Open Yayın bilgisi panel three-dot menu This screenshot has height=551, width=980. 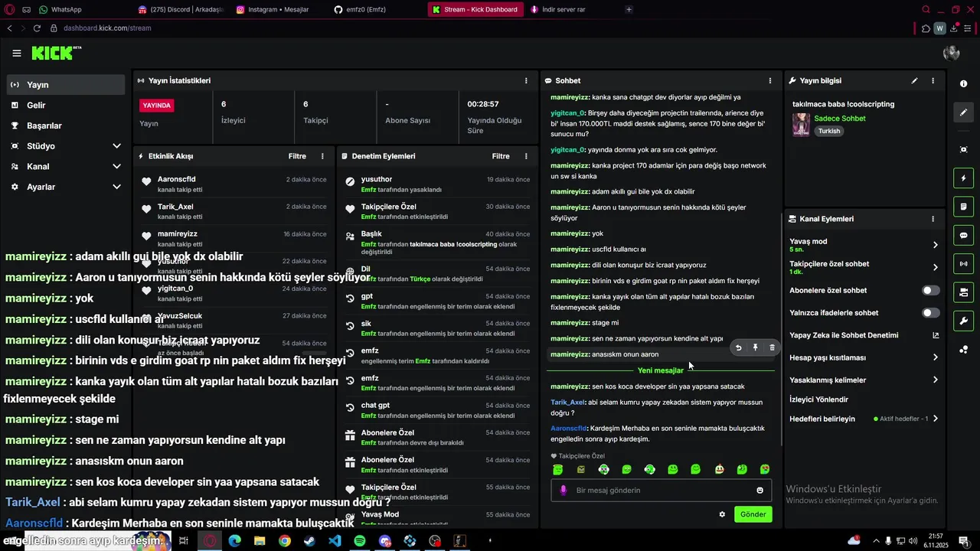click(x=933, y=80)
